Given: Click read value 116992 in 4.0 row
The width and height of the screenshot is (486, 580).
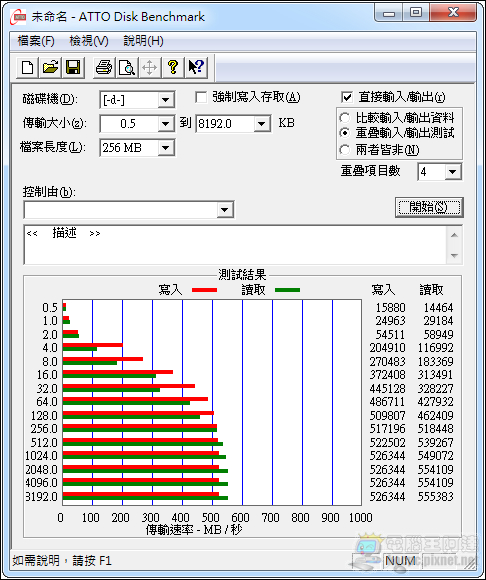Looking at the screenshot, I should pos(435,348).
